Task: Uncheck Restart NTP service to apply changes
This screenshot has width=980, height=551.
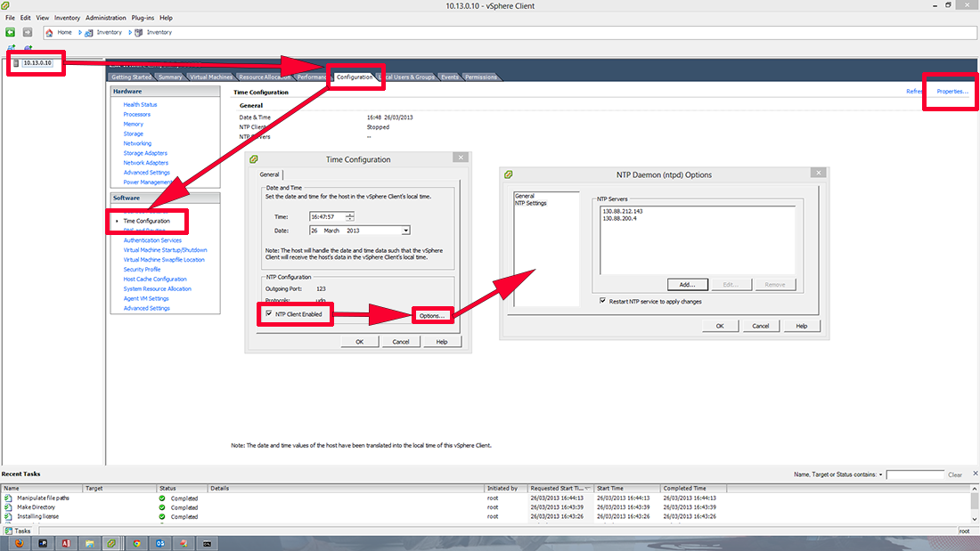Action: pyautogui.click(x=604, y=303)
